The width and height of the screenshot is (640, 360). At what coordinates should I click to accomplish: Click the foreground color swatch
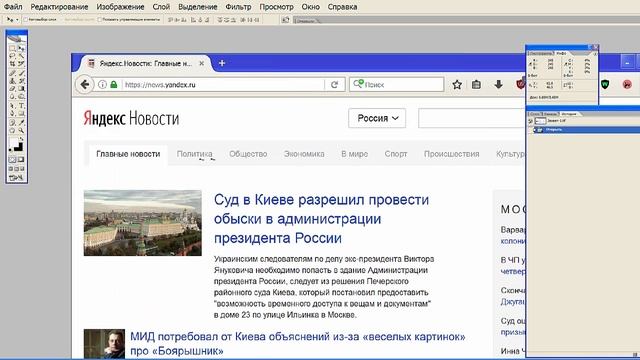[x=13, y=142]
